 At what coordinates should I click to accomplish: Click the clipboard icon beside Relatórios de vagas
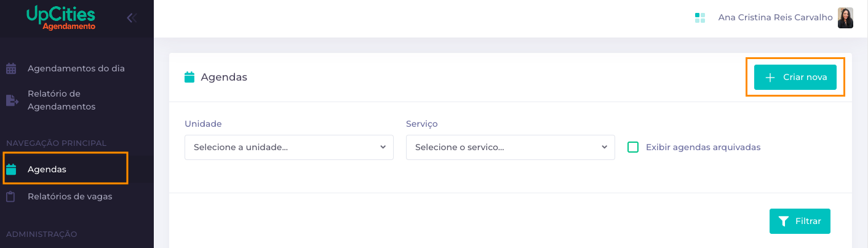11,197
